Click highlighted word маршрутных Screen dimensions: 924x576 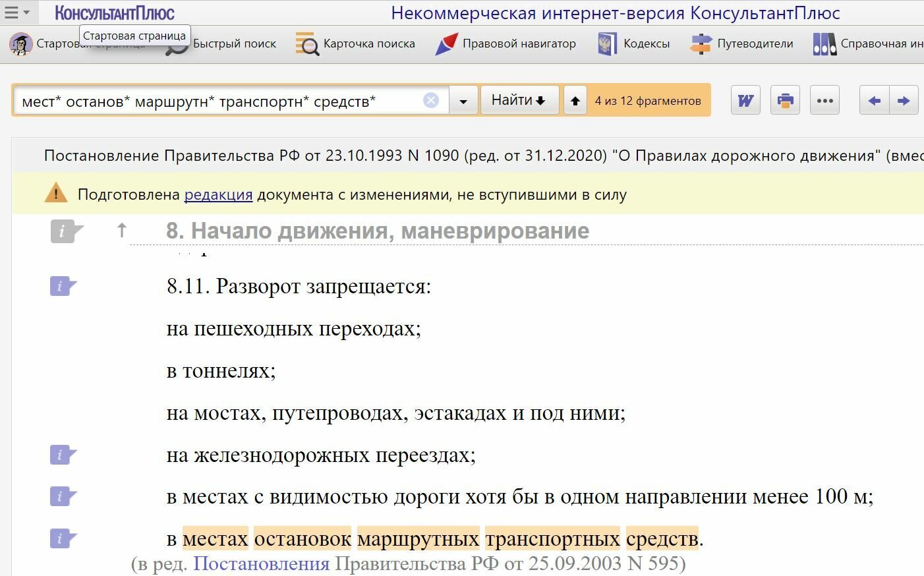418,538
